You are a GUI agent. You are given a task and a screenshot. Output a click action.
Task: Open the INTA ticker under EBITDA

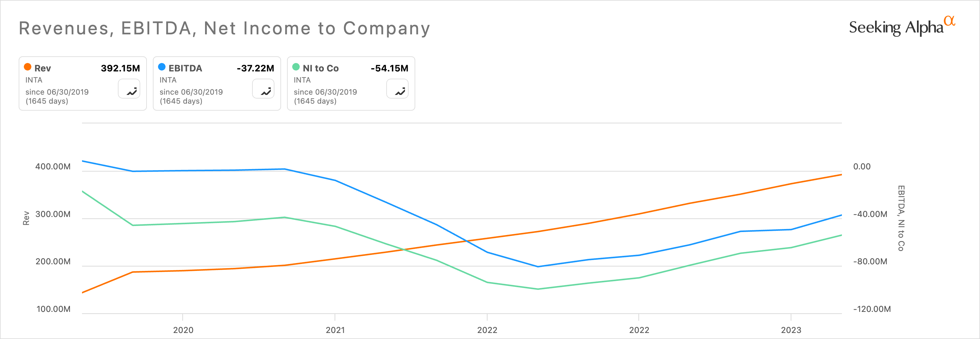(168, 80)
